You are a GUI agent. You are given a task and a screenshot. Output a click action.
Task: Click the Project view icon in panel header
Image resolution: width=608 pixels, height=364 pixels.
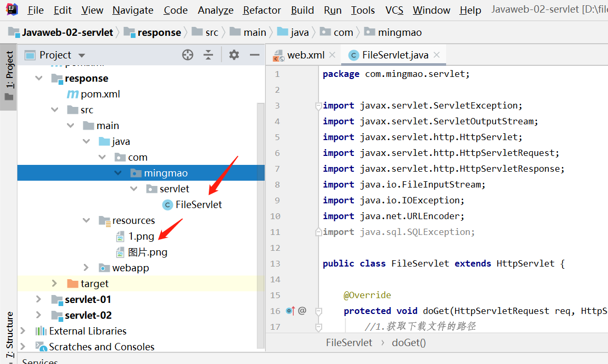[x=30, y=55]
